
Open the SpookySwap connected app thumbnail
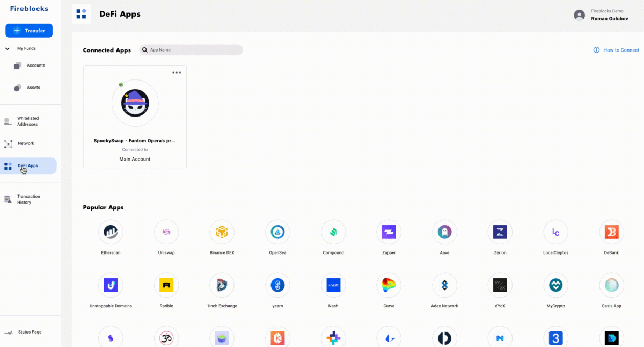point(135,103)
